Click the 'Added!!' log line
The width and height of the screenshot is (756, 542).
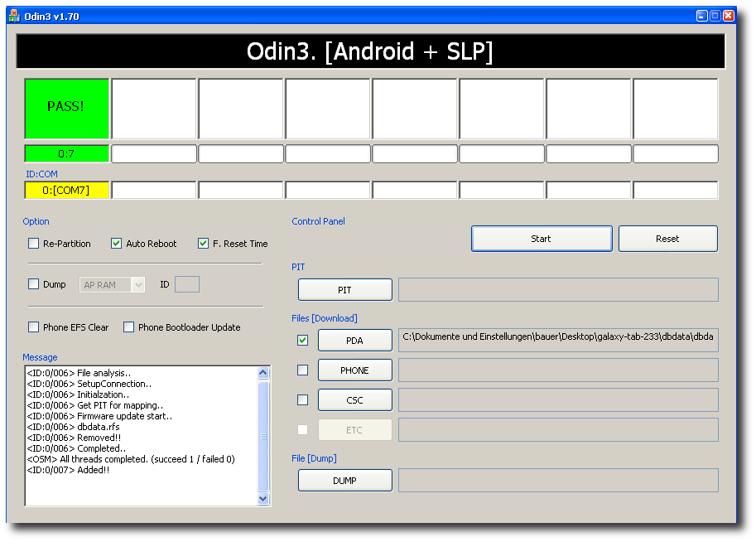coord(69,470)
